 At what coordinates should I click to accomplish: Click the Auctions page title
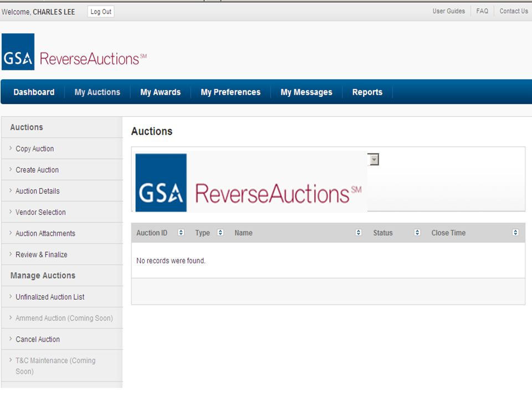tap(152, 131)
